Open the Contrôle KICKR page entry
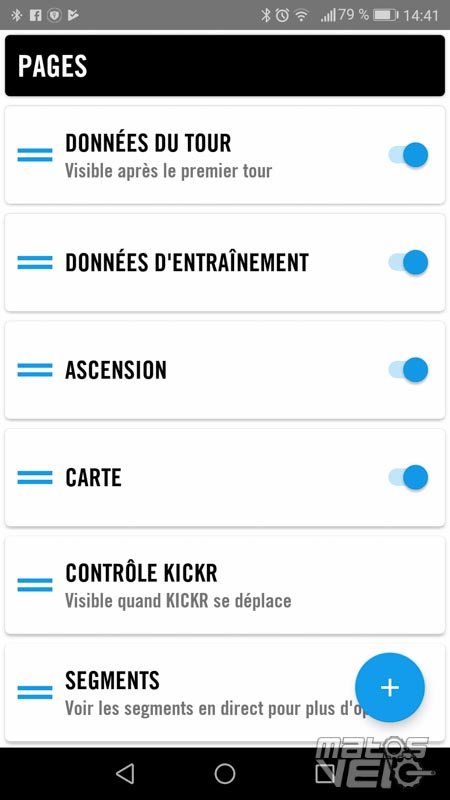Screen dimensions: 450x800 [225, 585]
